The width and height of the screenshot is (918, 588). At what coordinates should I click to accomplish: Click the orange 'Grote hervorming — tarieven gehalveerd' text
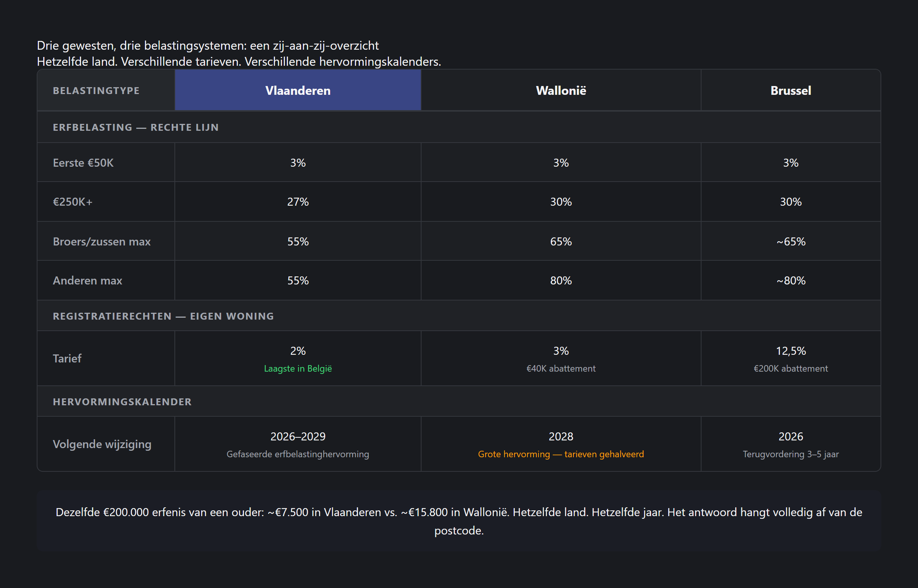tap(561, 454)
